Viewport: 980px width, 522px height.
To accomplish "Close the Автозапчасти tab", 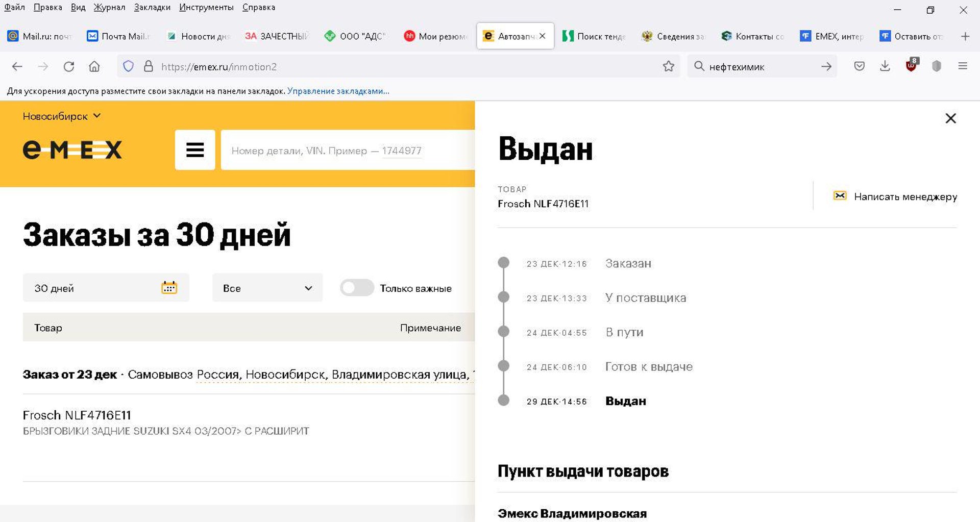I will point(543,36).
